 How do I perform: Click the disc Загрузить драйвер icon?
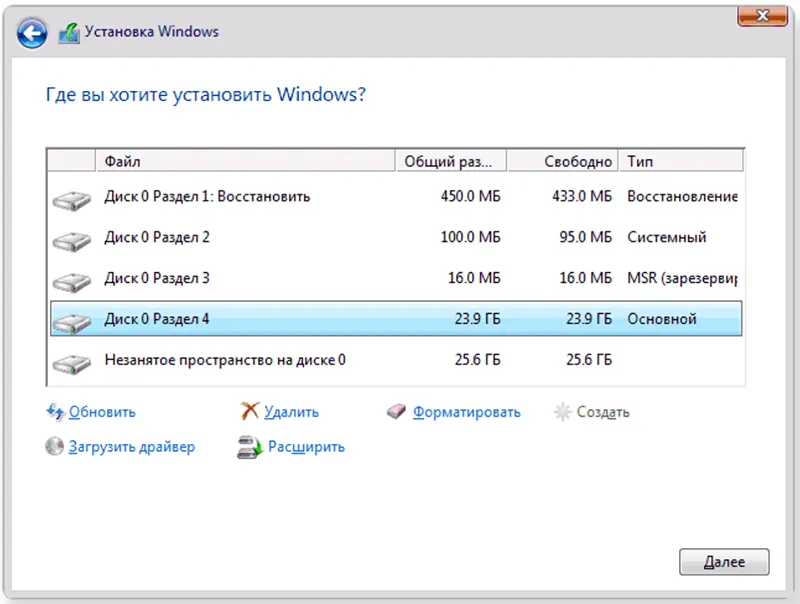tap(55, 447)
